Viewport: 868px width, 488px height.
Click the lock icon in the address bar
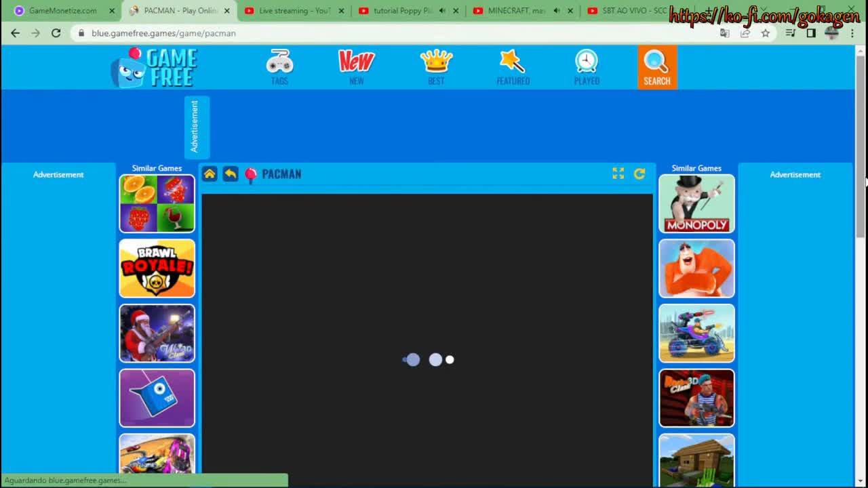click(81, 33)
